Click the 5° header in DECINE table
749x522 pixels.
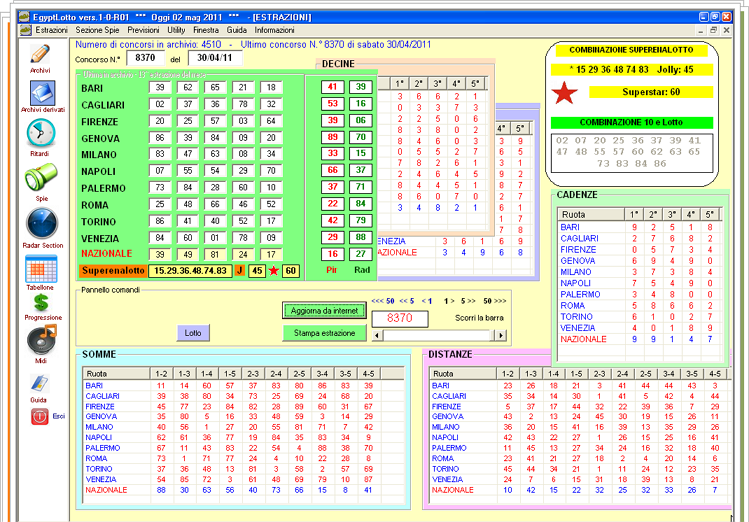coord(475,84)
